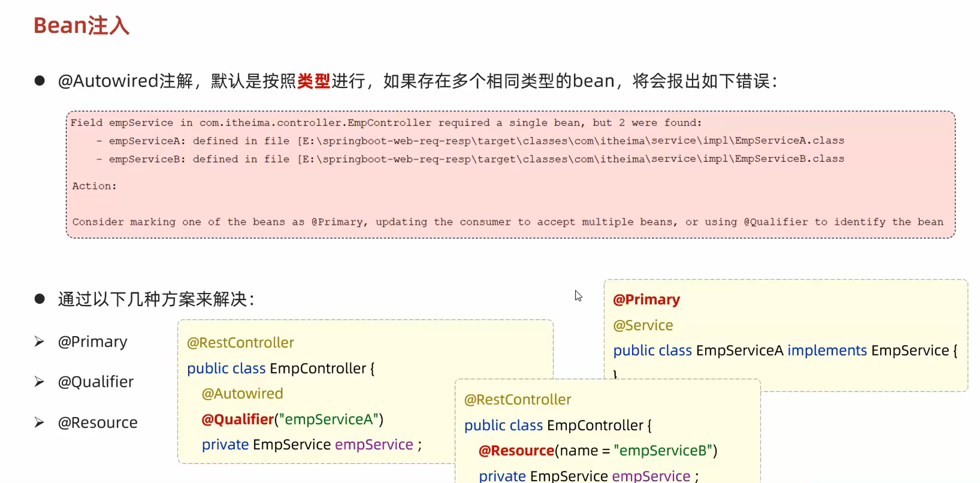Click the @Qualifier("empServiceA") annotation line
Viewport: 980px width, 483px height.
[292, 419]
